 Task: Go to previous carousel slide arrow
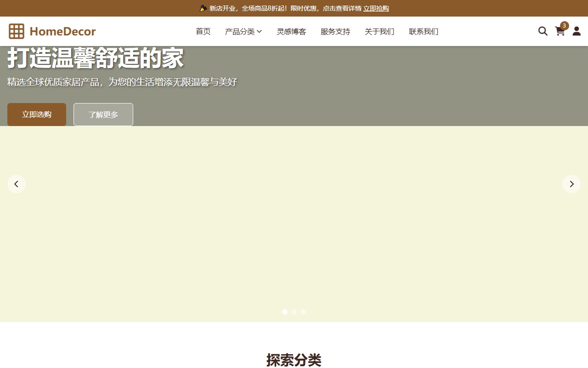[x=17, y=184]
